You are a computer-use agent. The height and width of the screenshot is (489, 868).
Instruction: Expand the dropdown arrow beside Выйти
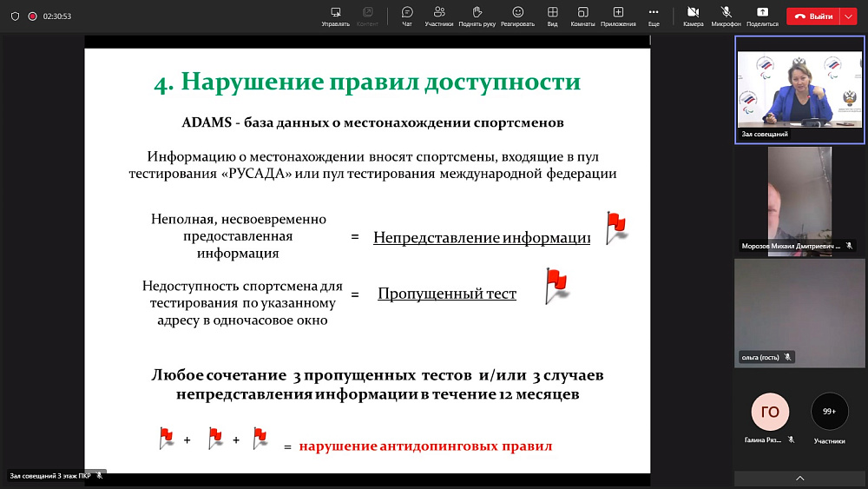848,16
